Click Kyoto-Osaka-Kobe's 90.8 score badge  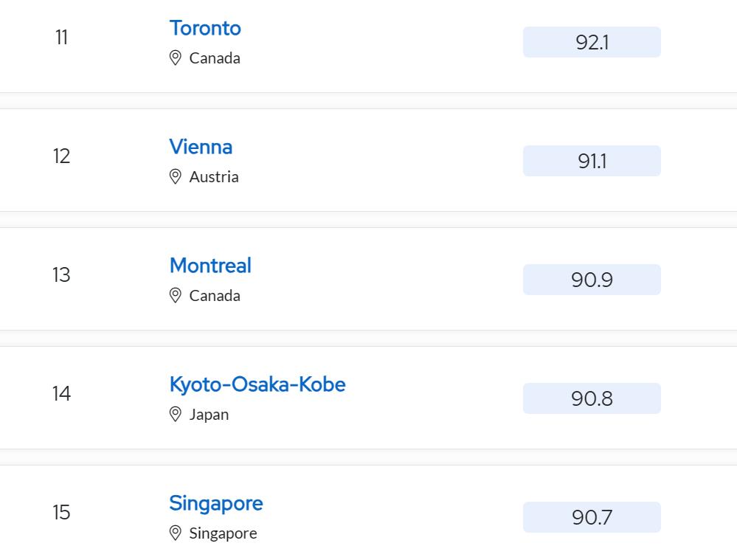(x=592, y=398)
